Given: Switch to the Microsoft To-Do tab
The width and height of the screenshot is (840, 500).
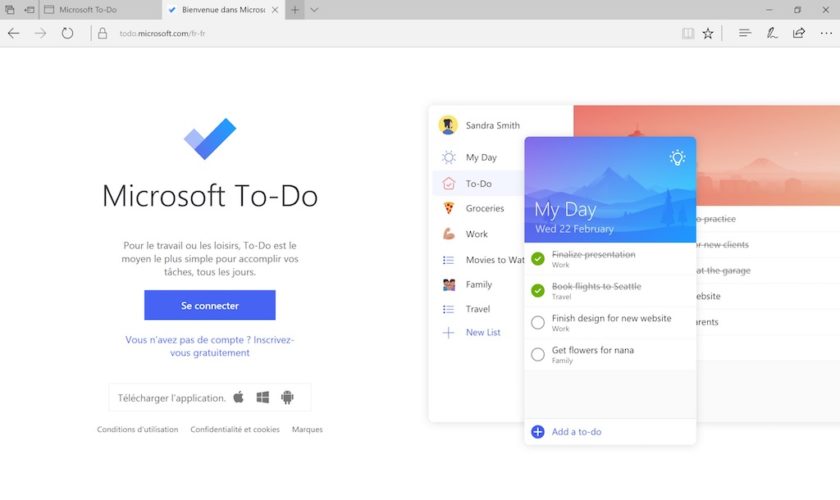Looking at the screenshot, I should [x=100, y=10].
